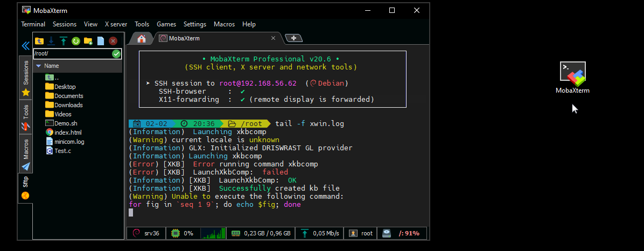Open the Sessions sidebar tab
This screenshot has width=644, height=251.
tap(26, 78)
